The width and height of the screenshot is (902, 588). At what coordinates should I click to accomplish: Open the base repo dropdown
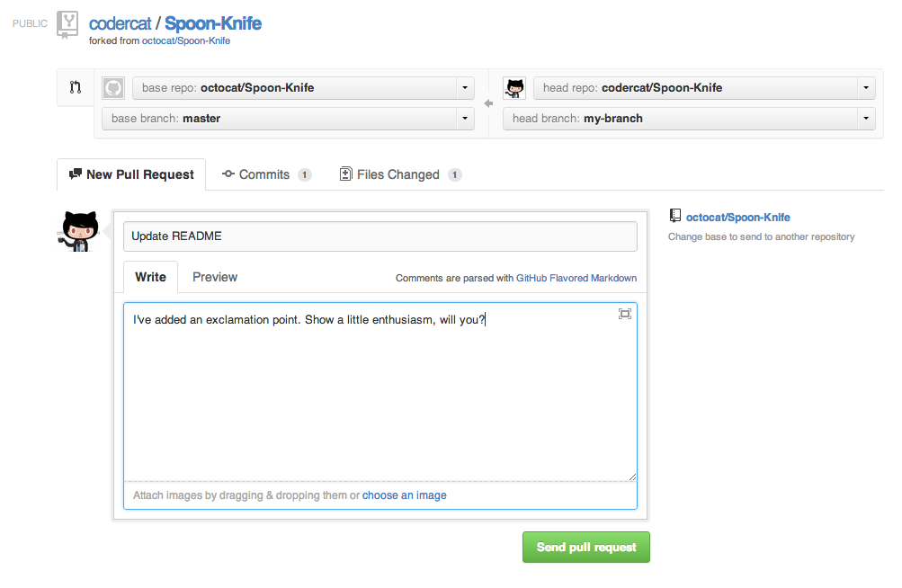pyautogui.click(x=465, y=87)
